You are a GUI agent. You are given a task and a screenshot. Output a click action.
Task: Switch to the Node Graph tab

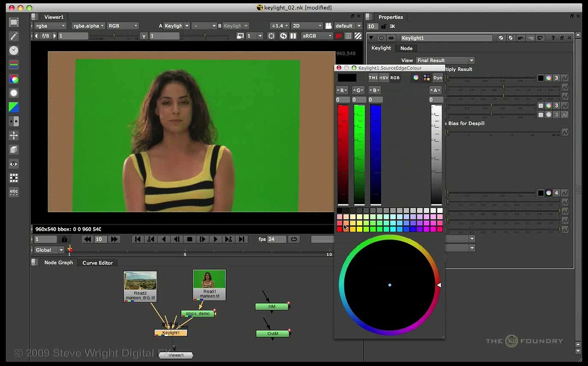pyautogui.click(x=58, y=262)
